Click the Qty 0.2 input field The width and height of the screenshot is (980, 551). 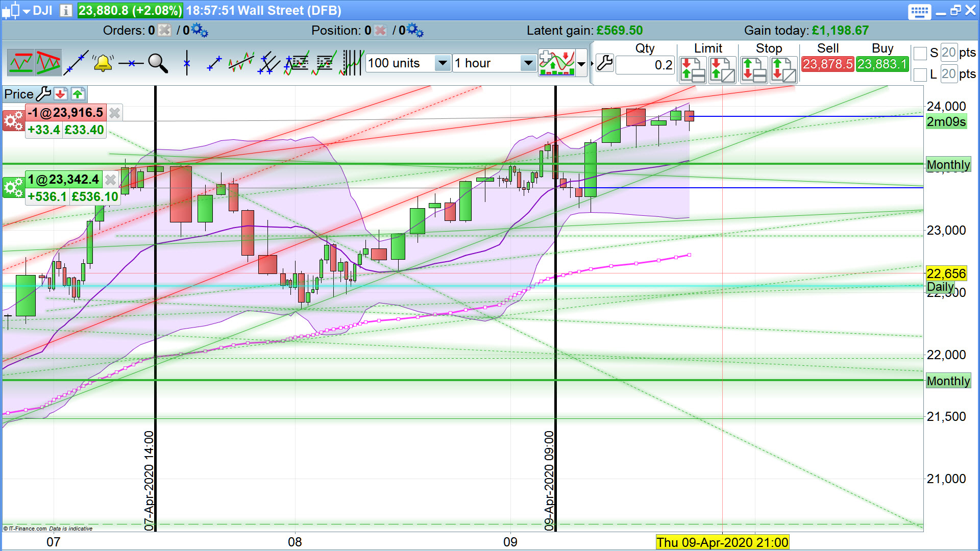pos(645,65)
